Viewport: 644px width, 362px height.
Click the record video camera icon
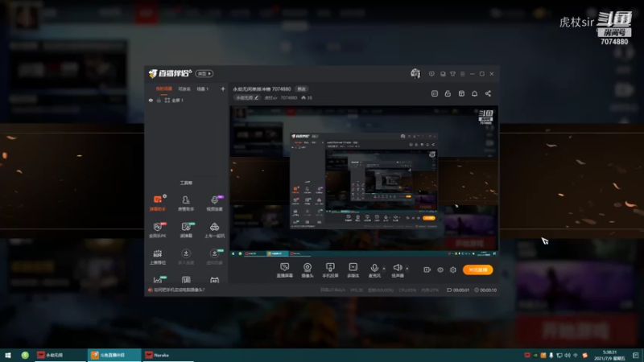(x=427, y=269)
